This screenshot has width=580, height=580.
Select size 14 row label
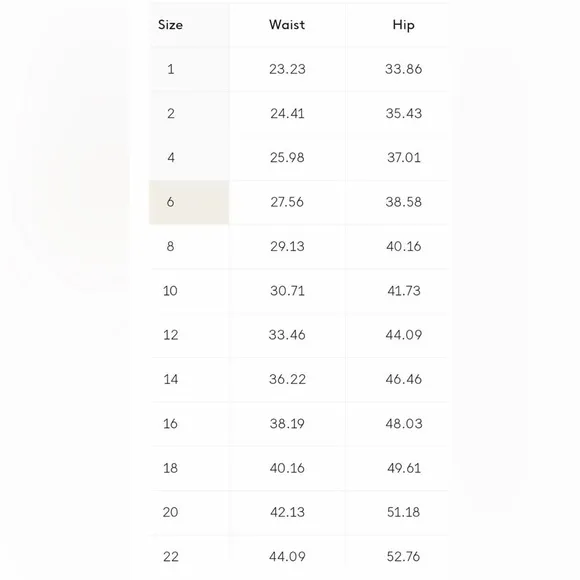171,380
